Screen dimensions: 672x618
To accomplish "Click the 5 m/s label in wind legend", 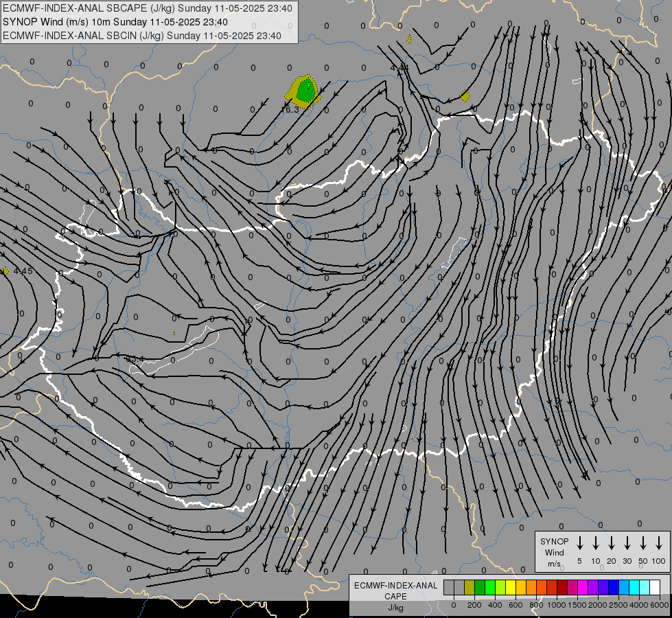I will 579,561.
